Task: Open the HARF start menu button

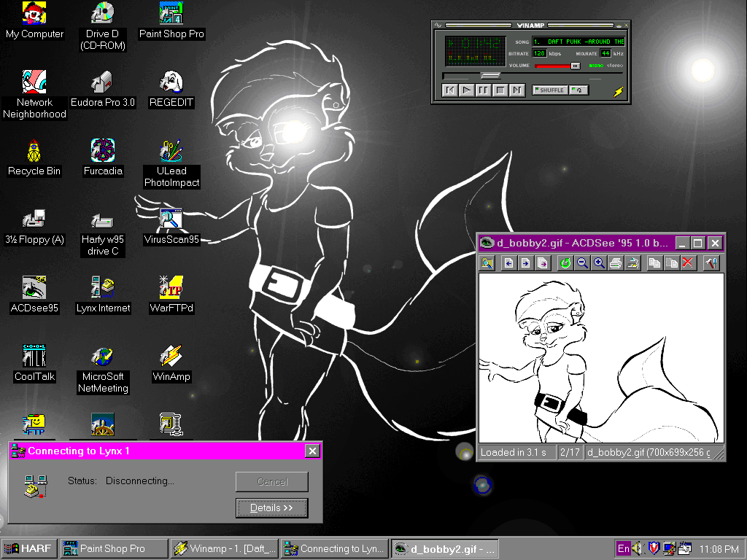Action: [29, 548]
